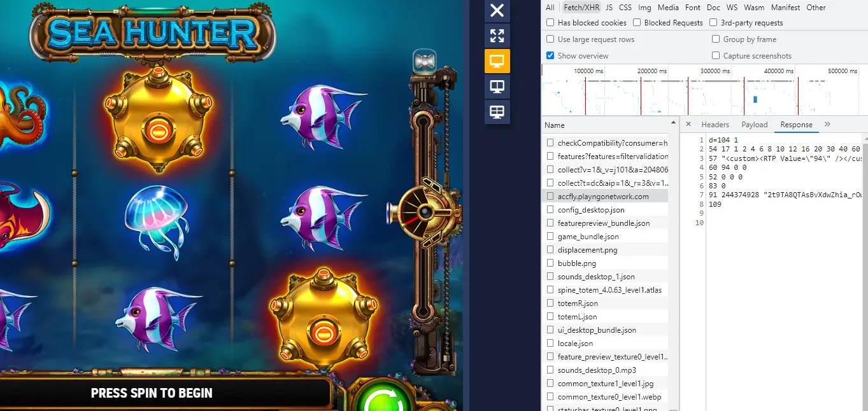Close the game side panel with the X icon
This screenshot has height=411, width=868.
coord(497,10)
